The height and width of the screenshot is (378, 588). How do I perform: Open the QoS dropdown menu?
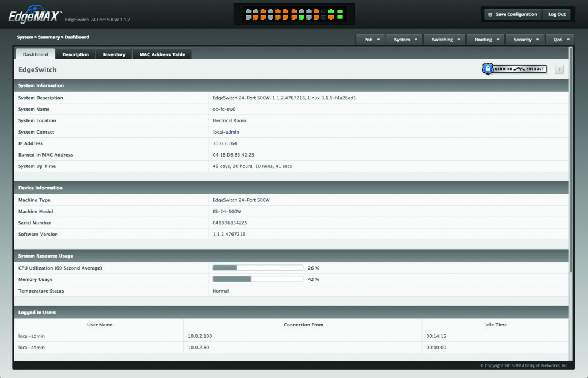click(560, 40)
